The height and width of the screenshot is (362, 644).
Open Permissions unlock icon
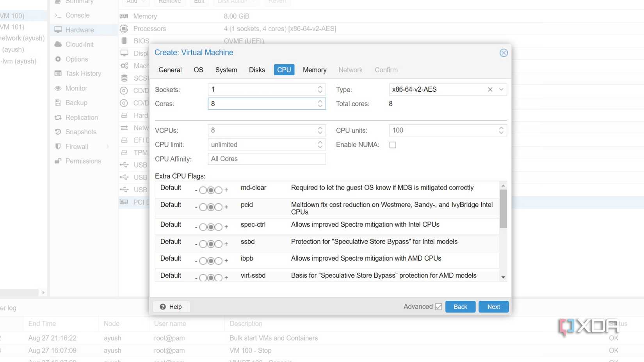[58, 161]
